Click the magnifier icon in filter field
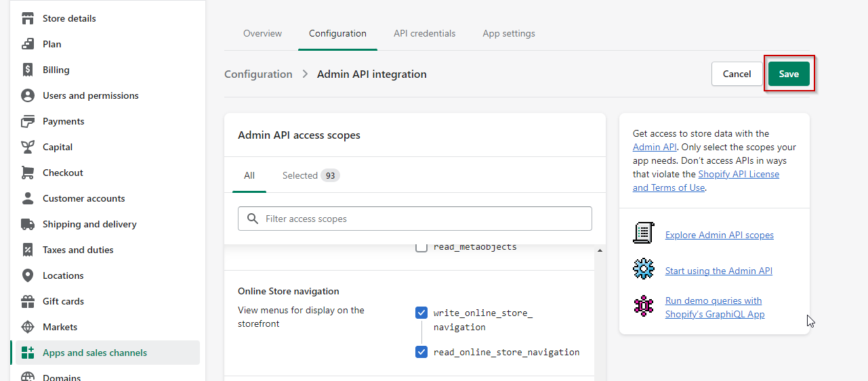This screenshot has width=868, height=381. click(253, 219)
